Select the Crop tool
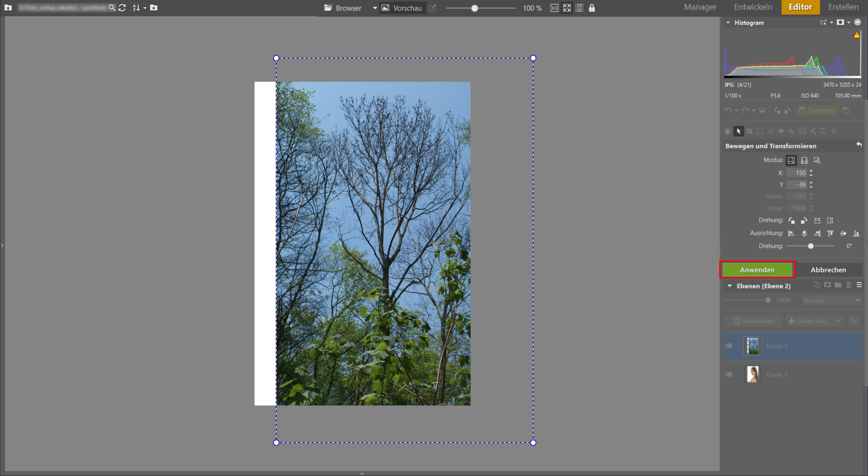 750,131
